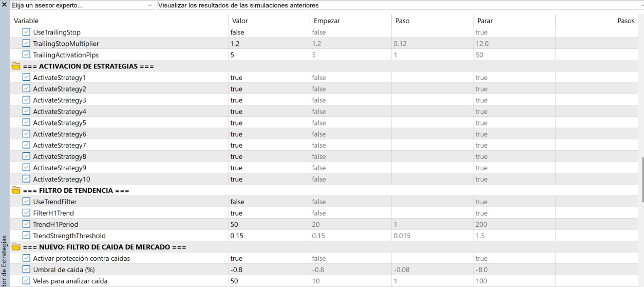The height and width of the screenshot is (287, 644).
Task: Toggle the Velas para analizar caída checkbox
Action: click(27, 281)
